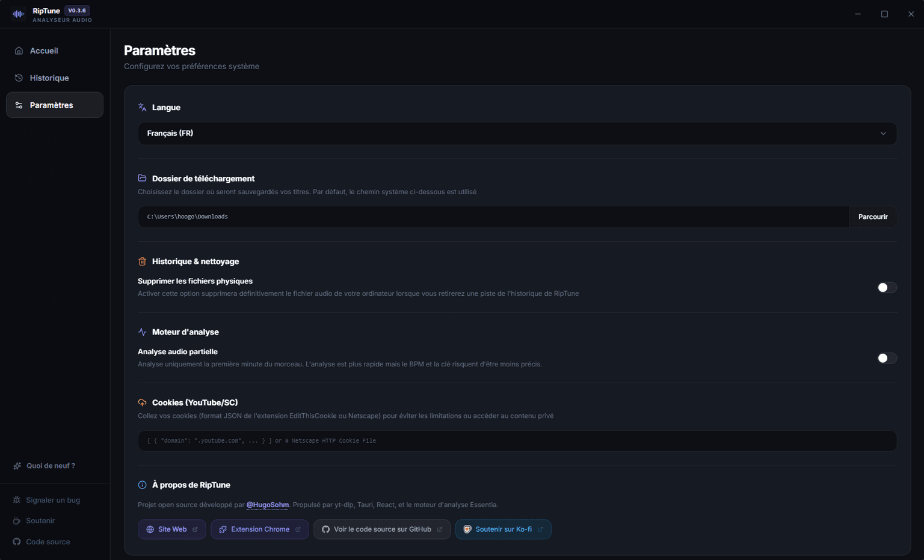Viewport: 924px width, 560px height.
Task: Click the translate icon next to Langue
Action: pyautogui.click(x=143, y=107)
